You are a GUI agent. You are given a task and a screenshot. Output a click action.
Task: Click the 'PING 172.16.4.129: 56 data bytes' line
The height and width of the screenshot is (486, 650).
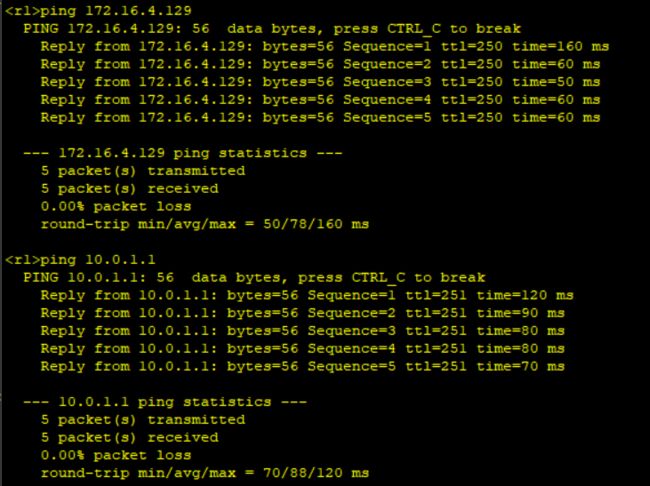(x=272, y=29)
